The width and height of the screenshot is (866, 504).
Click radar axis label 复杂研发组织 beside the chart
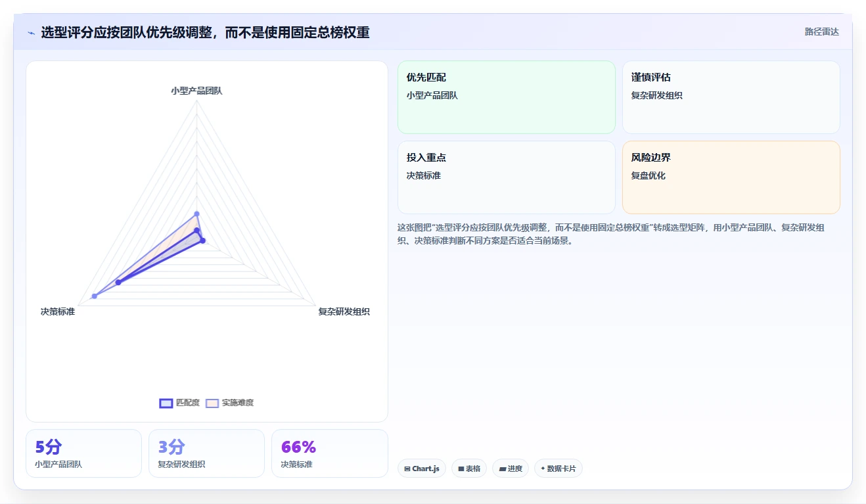[344, 311]
